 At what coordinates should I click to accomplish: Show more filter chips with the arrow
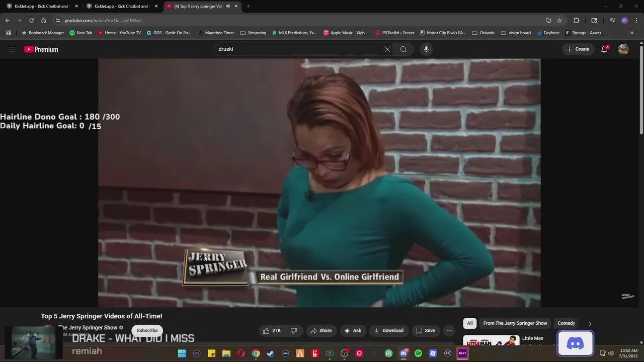click(590, 324)
